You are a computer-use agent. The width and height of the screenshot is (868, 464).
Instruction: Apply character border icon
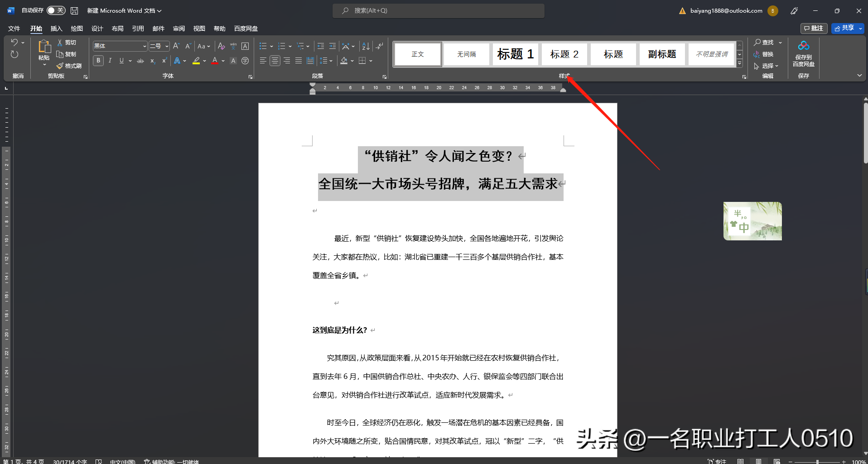(x=245, y=46)
